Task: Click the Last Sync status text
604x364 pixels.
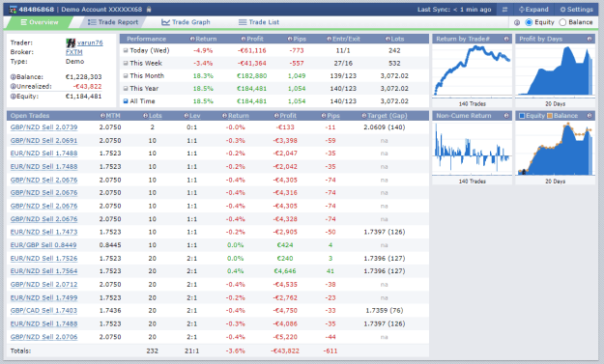Action: pos(454,10)
